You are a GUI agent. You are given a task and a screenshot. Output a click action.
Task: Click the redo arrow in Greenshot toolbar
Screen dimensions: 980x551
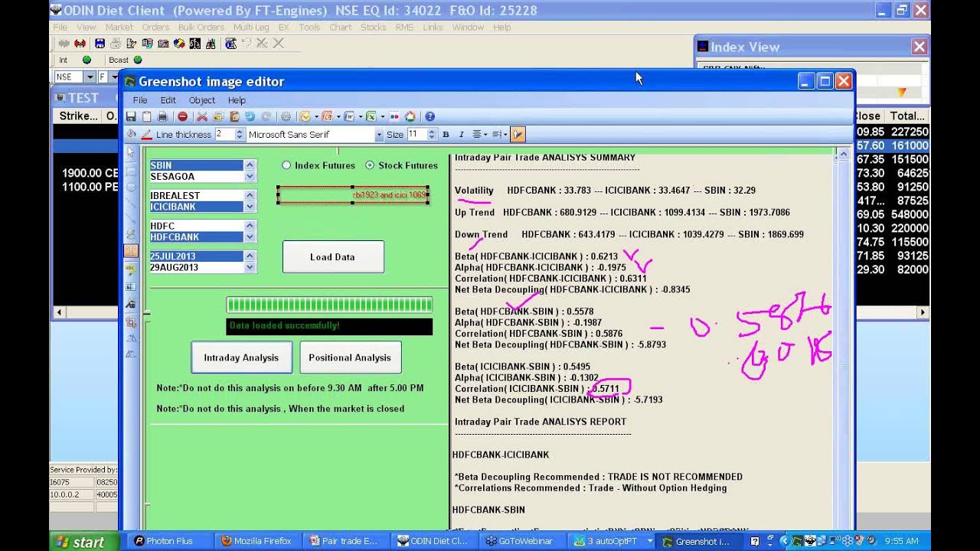coord(266,116)
